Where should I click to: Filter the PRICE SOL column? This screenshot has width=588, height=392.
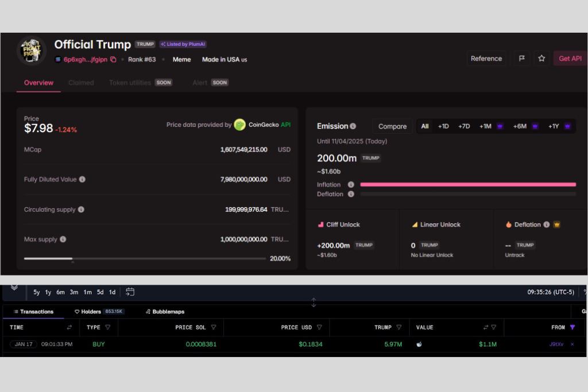214,327
